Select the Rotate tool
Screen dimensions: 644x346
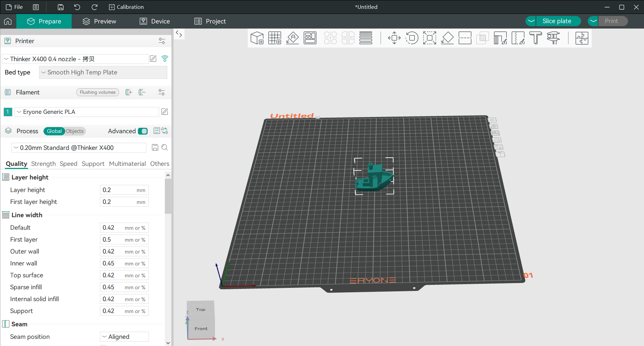point(412,38)
